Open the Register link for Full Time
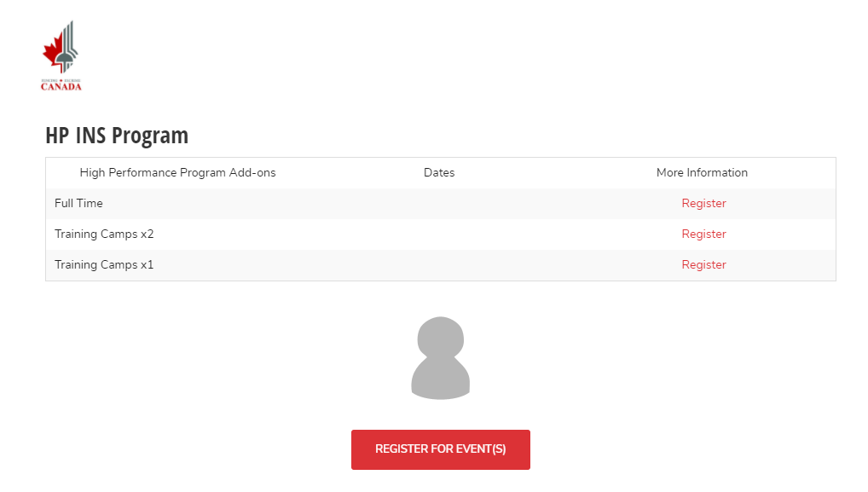Image resolution: width=868 pixels, height=492 pixels. coord(703,204)
